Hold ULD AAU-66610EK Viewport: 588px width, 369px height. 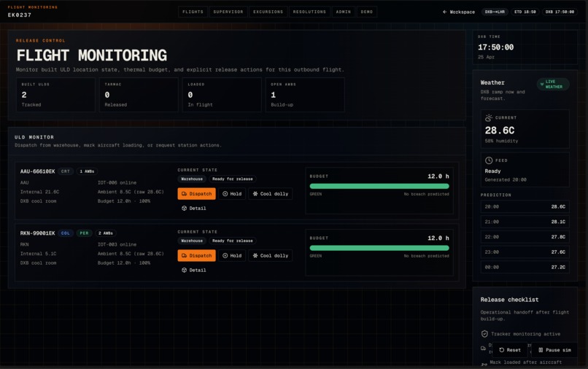point(232,194)
